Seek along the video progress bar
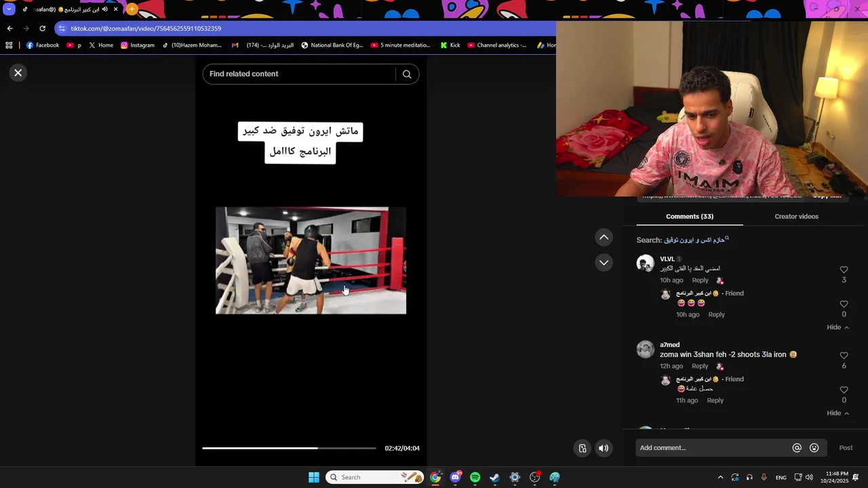The width and height of the screenshot is (868, 488). [289, 448]
